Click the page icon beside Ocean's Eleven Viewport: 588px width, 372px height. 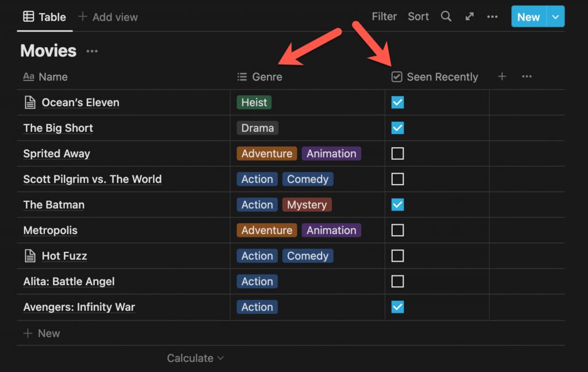(x=29, y=102)
